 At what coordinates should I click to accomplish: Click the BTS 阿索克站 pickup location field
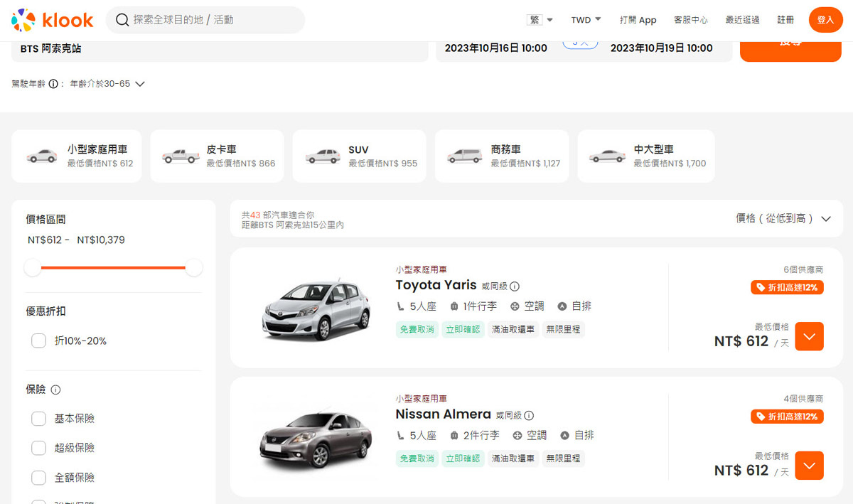pos(220,51)
